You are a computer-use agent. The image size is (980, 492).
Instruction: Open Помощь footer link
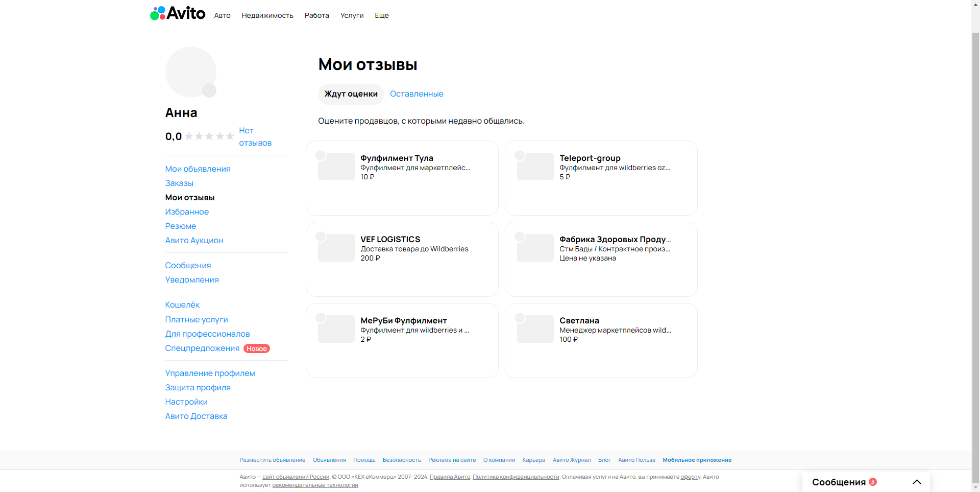click(x=364, y=460)
